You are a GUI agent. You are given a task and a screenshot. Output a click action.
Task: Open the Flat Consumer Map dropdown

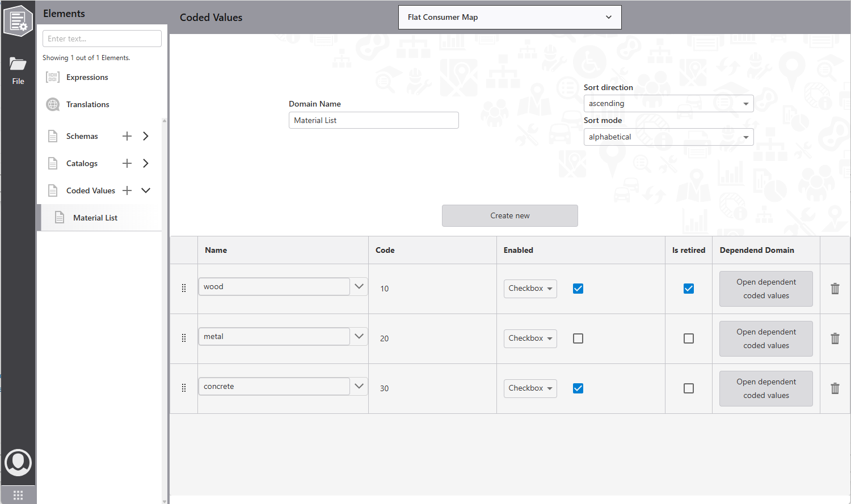[x=509, y=18]
